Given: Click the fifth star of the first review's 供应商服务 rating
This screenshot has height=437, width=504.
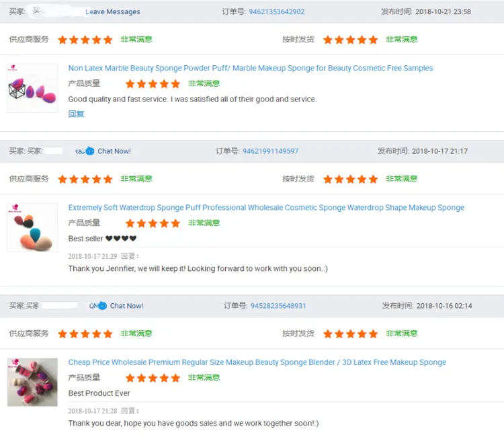Looking at the screenshot, I should click(x=108, y=40).
